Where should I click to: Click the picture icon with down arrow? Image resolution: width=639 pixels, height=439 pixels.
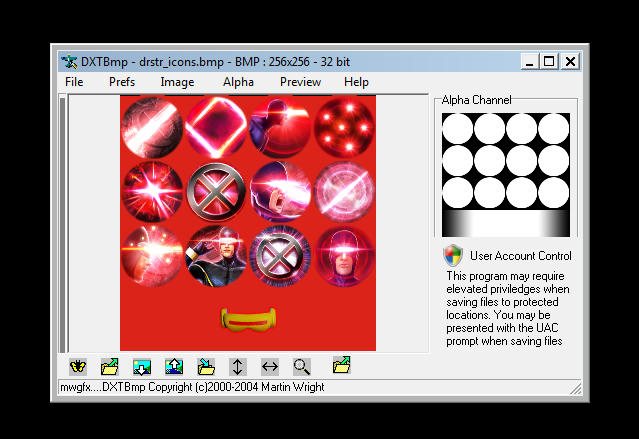pyautogui.click(x=142, y=366)
